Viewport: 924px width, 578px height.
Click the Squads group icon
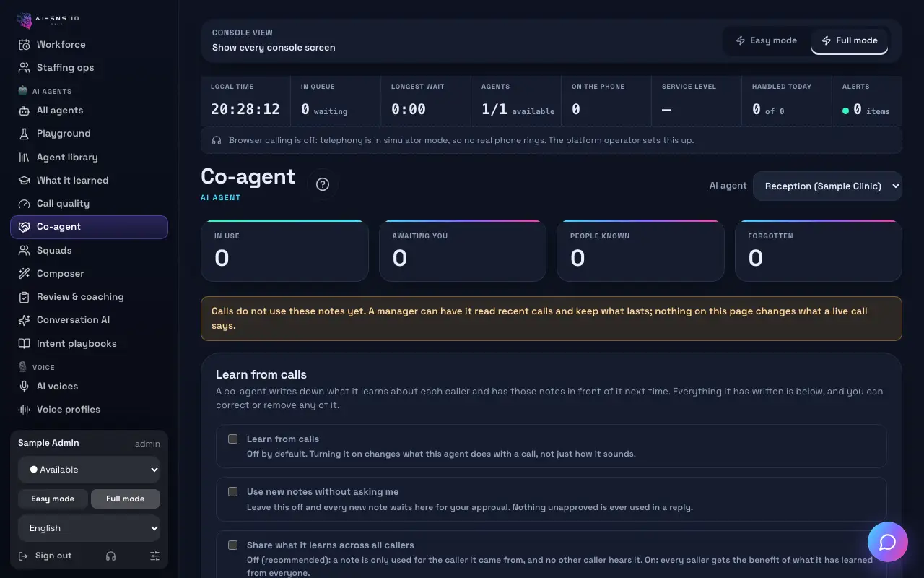point(25,251)
